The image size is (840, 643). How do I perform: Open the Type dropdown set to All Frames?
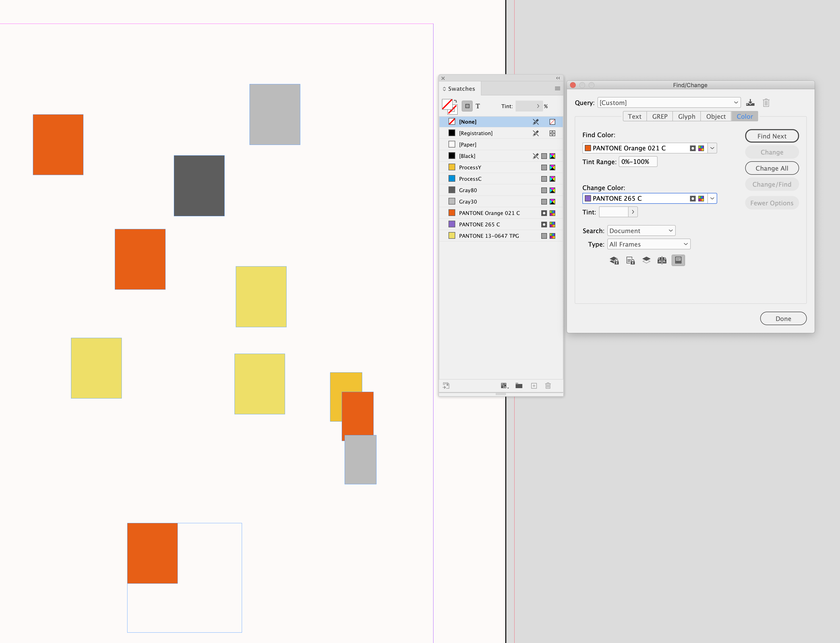648,244
